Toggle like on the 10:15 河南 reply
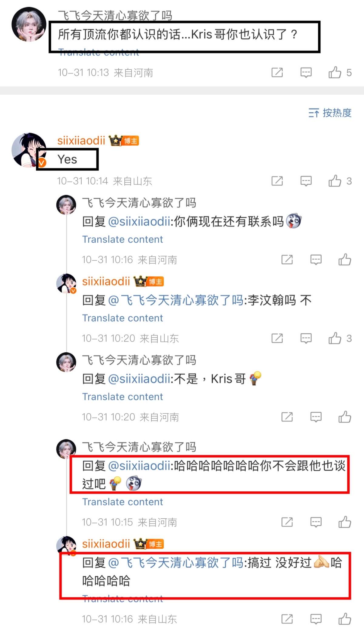This screenshot has height=631, width=364. pos(345,522)
